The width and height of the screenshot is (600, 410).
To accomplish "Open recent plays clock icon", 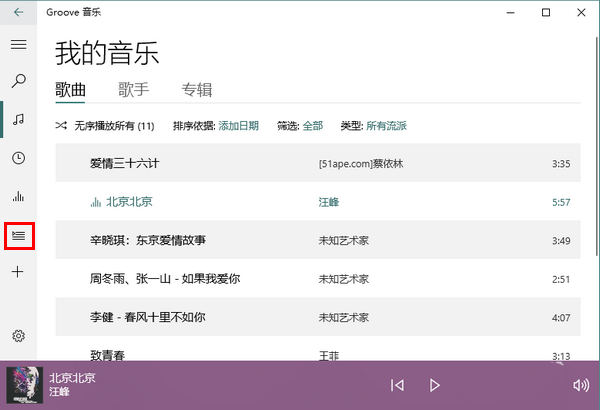I will pyautogui.click(x=18, y=158).
